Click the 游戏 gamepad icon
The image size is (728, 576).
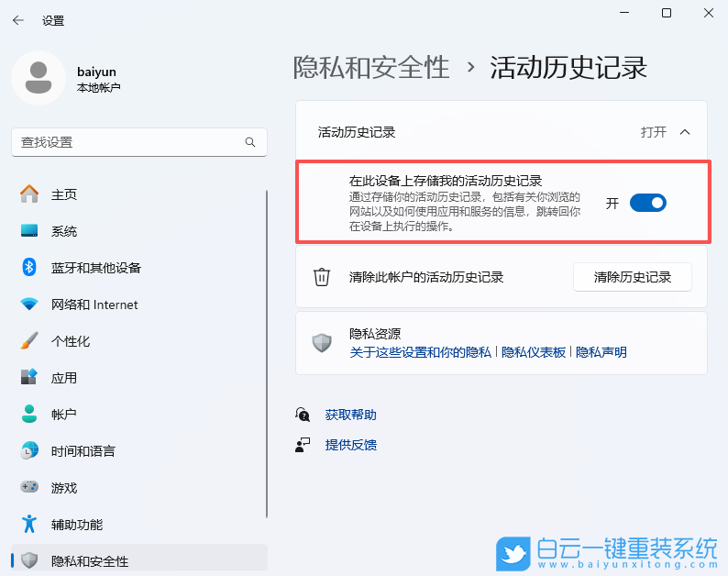pyautogui.click(x=29, y=487)
